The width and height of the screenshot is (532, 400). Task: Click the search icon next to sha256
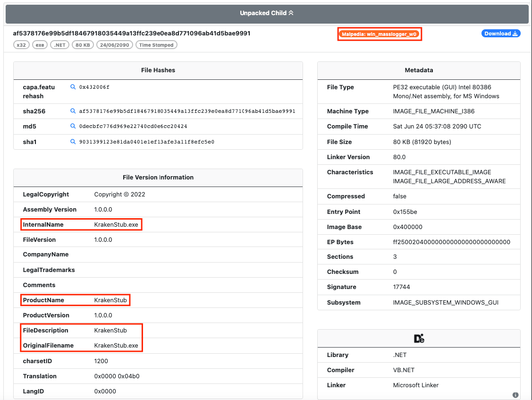pos(73,111)
